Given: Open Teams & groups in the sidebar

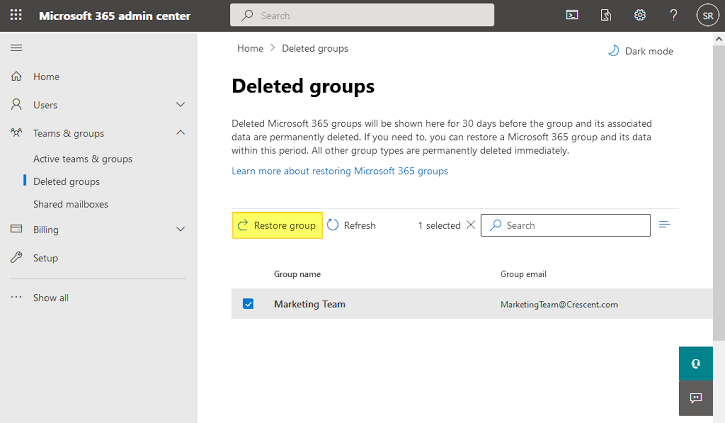Looking at the screenshot, I should [68, 133].
